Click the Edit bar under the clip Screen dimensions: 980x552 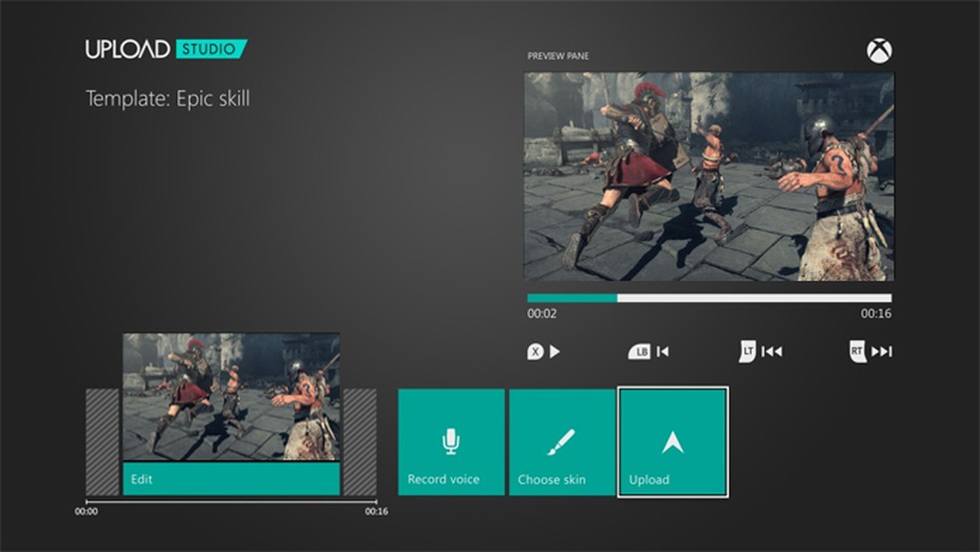click(231, 479)
